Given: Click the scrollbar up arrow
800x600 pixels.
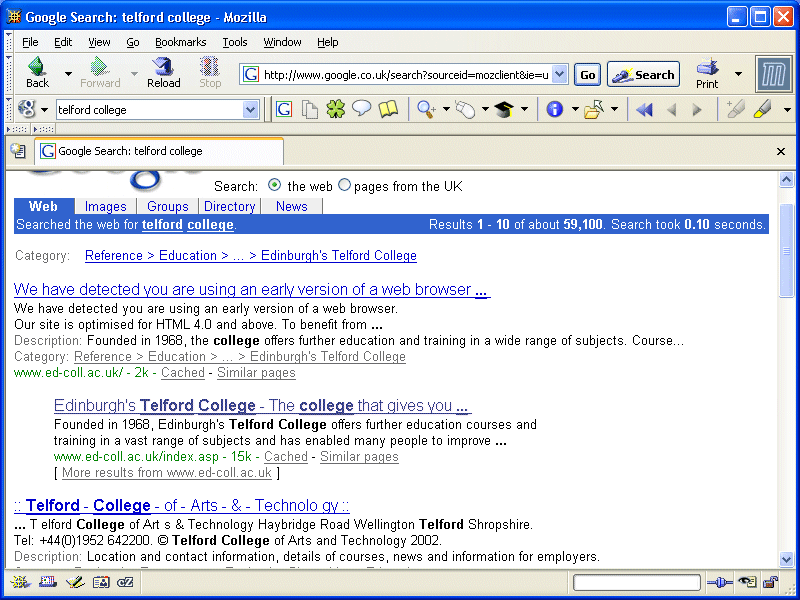Looking at the screenshot, I should [786, 180].
